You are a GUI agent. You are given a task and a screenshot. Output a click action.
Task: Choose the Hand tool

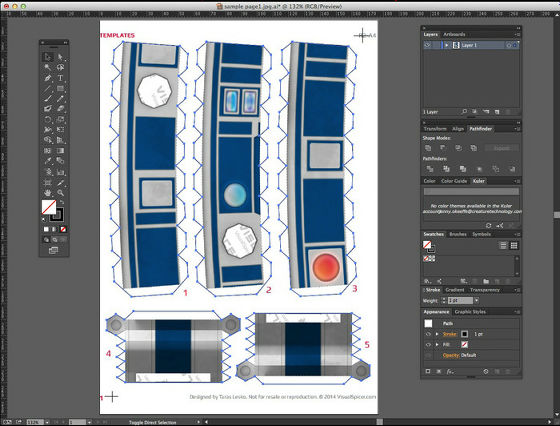[x=48, y=193]
